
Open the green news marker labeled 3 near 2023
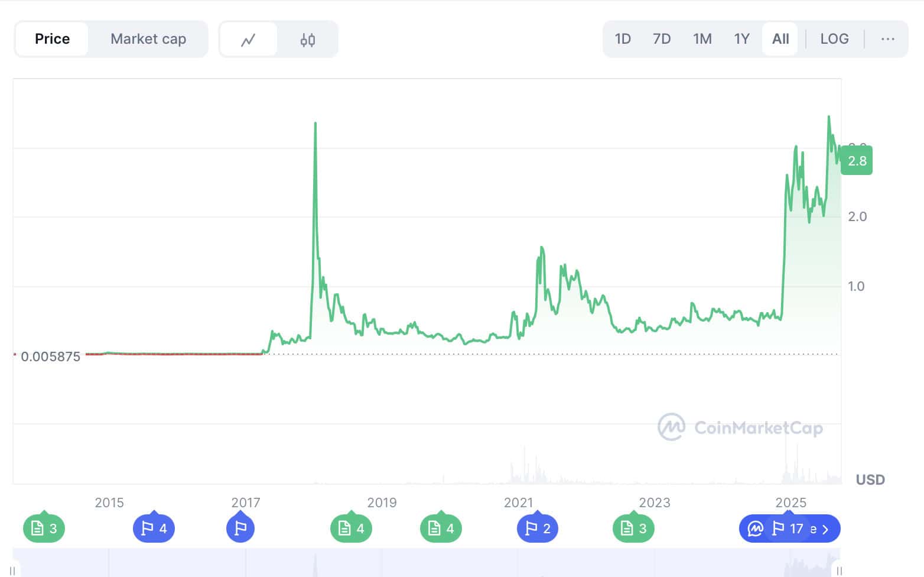coord(633,528)
